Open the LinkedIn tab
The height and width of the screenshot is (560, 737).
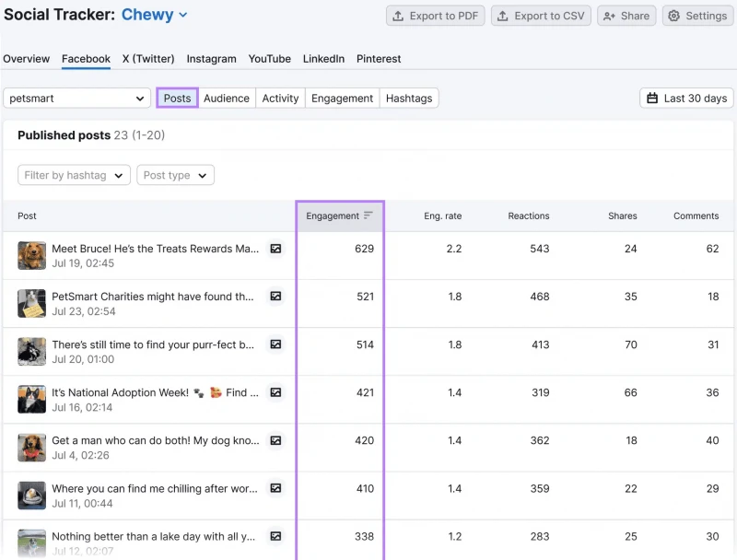click(x=323, y=59)
